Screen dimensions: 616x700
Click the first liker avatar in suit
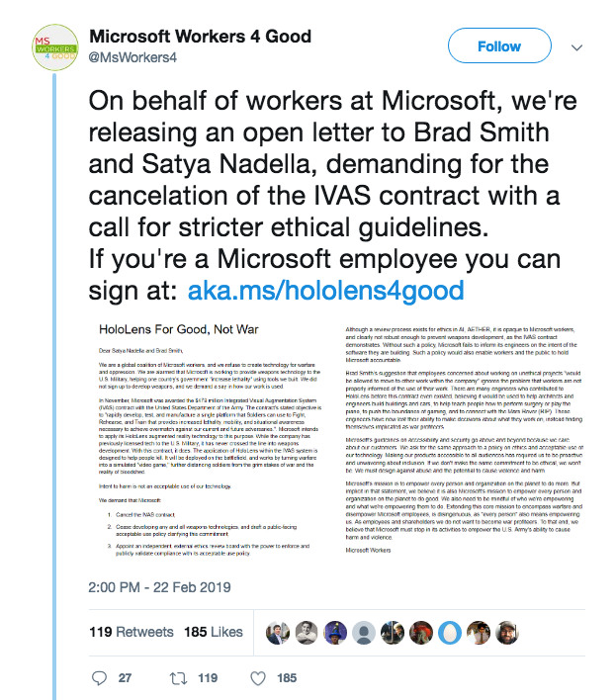tap(278, 631)
